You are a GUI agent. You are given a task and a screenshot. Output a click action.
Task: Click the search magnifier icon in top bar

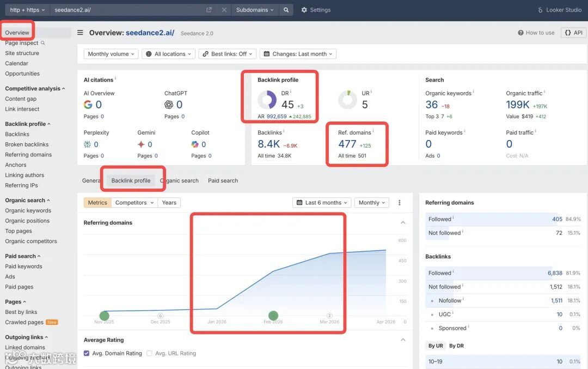pyautogui.click(x=286, y=10)
